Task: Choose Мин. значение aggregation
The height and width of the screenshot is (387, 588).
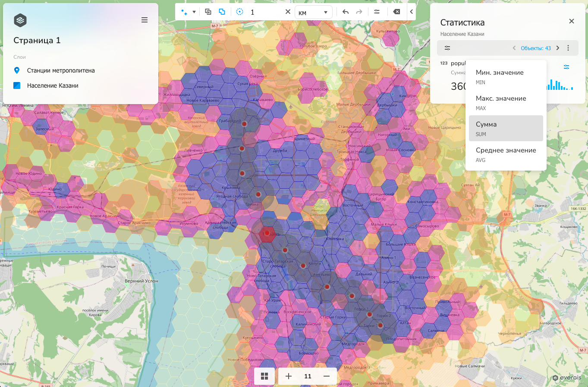Action: [506, 76]
